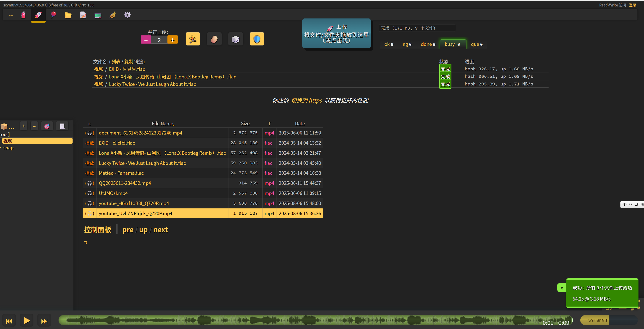Toggle the dice random order option
Screen dimensions: 644x329
[235, 39]
